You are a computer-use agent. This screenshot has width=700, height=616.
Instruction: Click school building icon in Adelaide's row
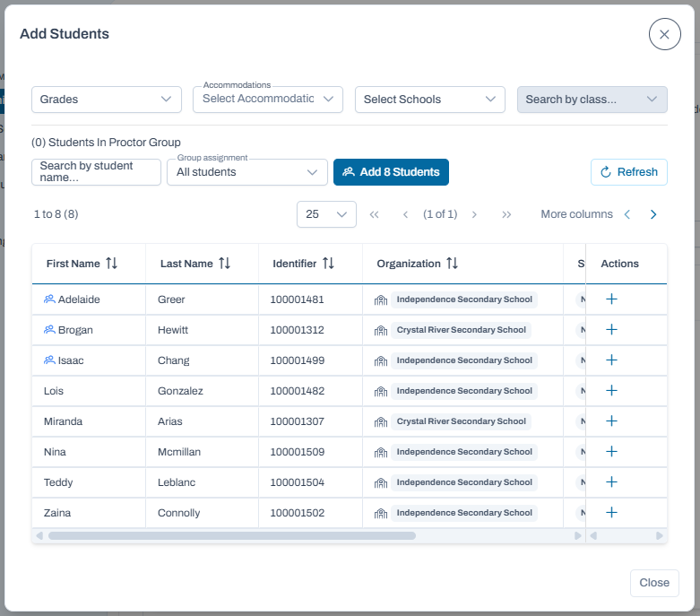[x=381, y=300]
